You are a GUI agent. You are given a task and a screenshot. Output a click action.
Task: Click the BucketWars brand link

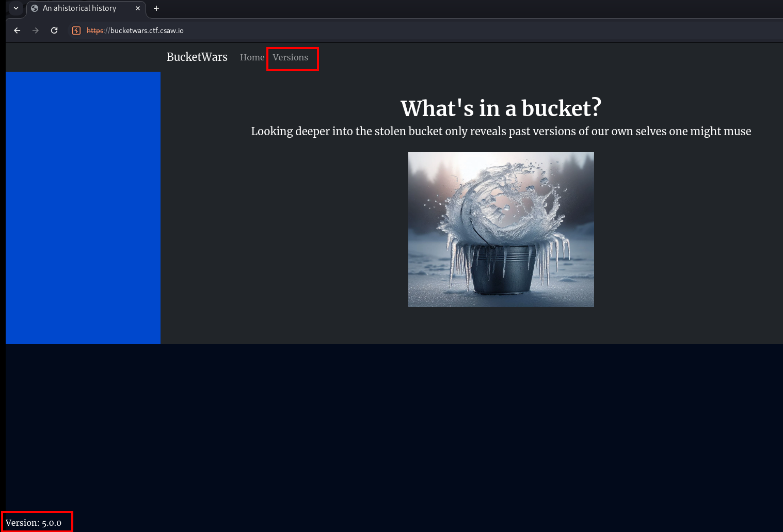click(197, 57)
